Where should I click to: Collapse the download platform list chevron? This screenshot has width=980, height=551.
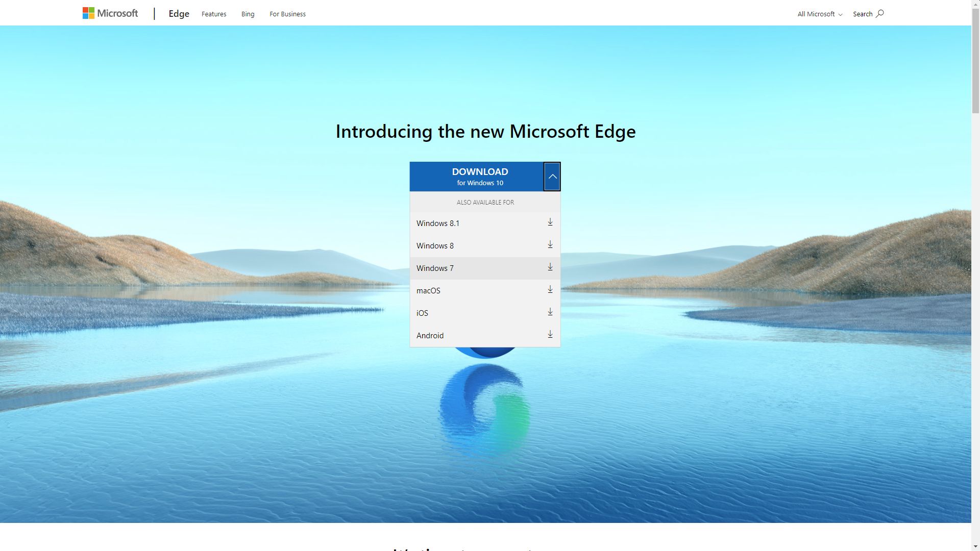(552, 177)
